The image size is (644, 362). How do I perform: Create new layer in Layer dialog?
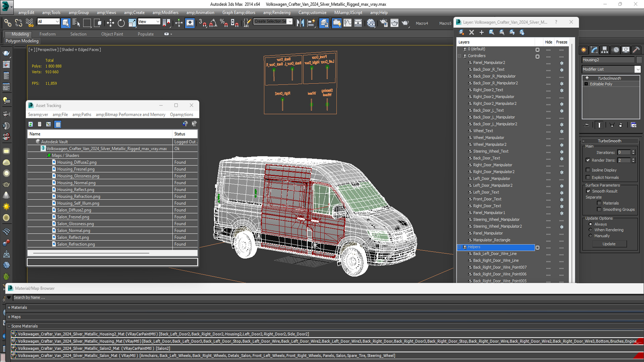click(x=462, y=32)
